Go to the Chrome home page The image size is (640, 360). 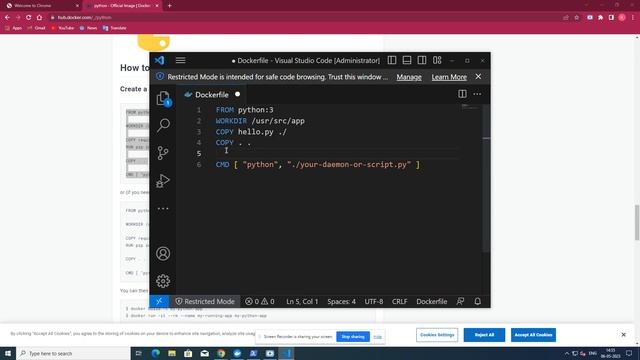[x=39, y=18]
